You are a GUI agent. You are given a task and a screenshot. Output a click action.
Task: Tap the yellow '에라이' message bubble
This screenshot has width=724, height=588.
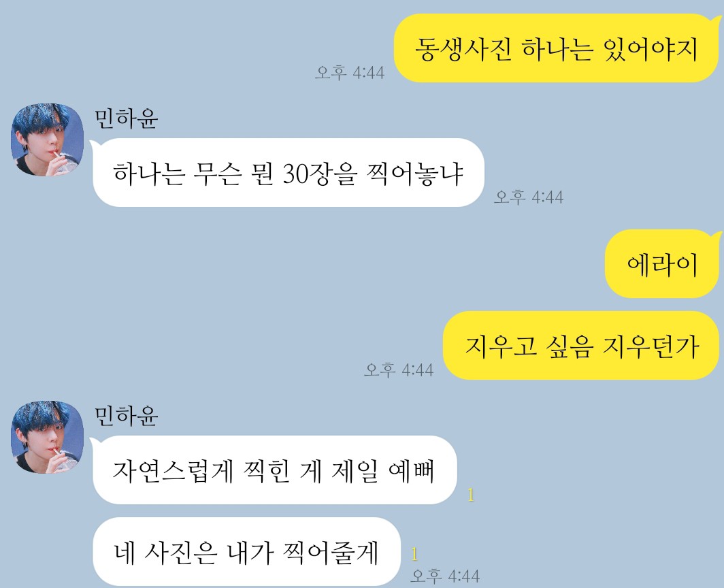coord(662,264)
